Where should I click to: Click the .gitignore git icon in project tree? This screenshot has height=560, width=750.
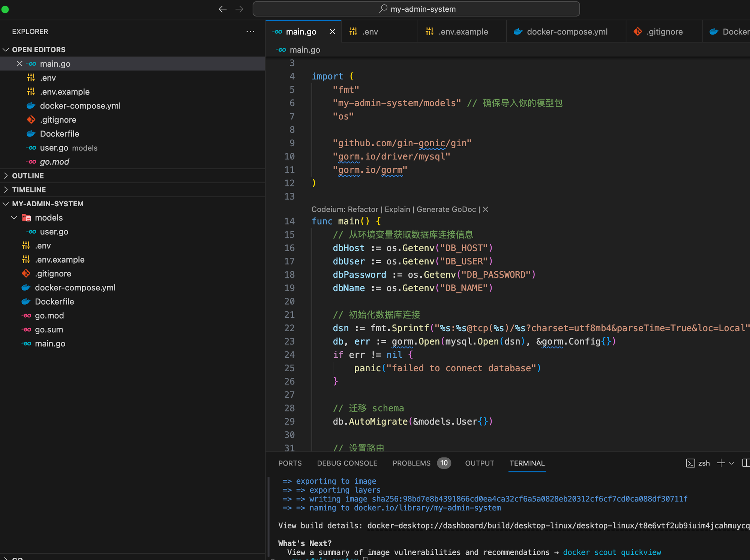point(26,273)
